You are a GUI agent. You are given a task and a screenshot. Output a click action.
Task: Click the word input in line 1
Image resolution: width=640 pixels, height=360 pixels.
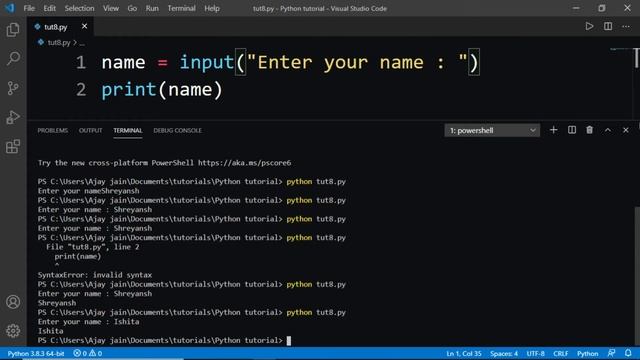point(207,62)
